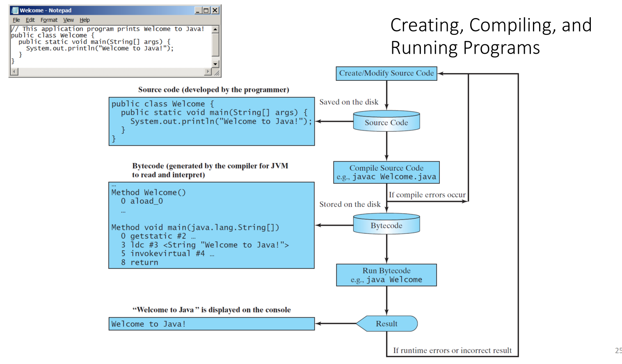The image size is (622, 364).
Task: Click the Compile Source Code box
Action: coord(386,172)
